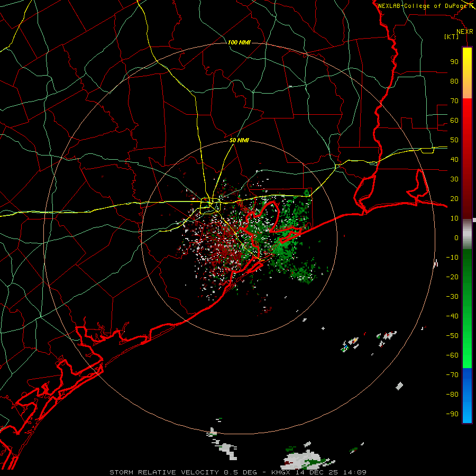The width and height of the screenshot is (476, 476).
Task: Click the -80 value on the velocity scale
Action: click(x=452, y=395)
